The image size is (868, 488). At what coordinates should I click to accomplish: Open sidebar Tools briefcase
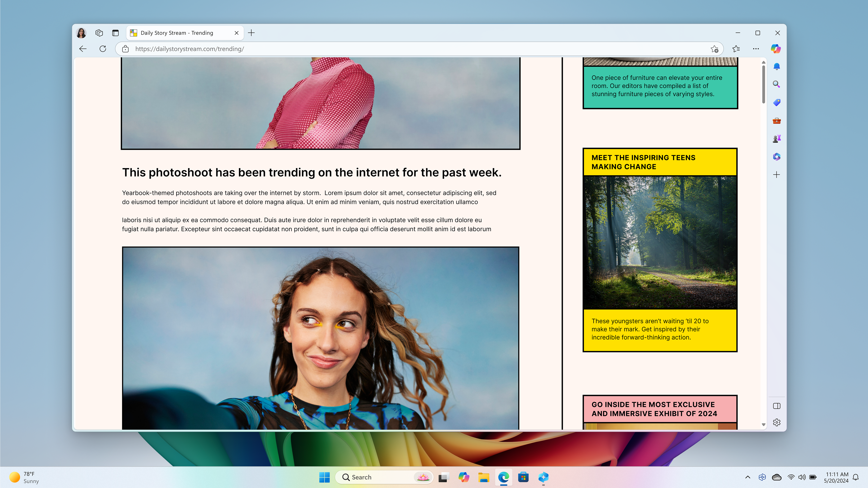click(777, 121)
